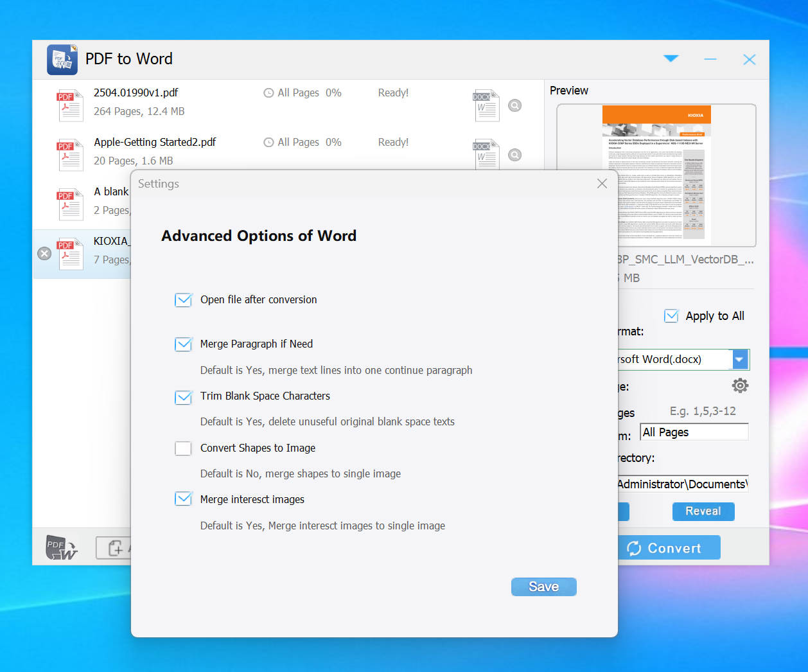Click the add file icon in the bottom bar
The width and height of the screenshot is (808, 672).
point(116,548)
